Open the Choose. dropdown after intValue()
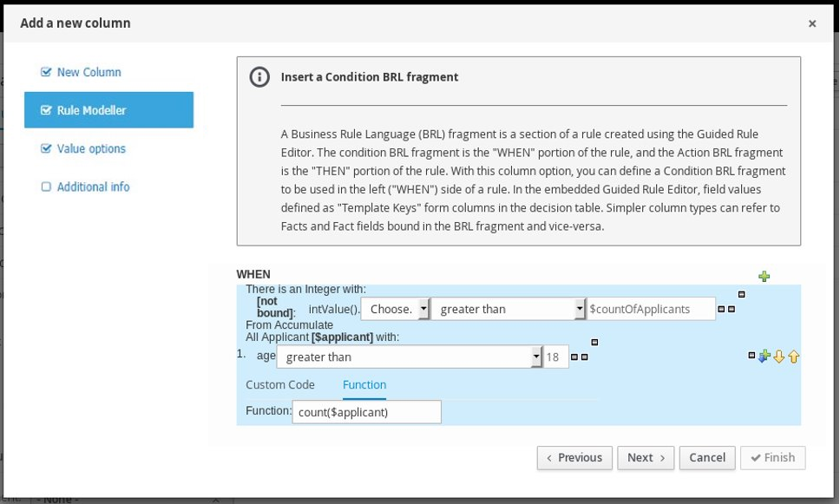The width and height of the screenshot is (840, 504). 396,309
